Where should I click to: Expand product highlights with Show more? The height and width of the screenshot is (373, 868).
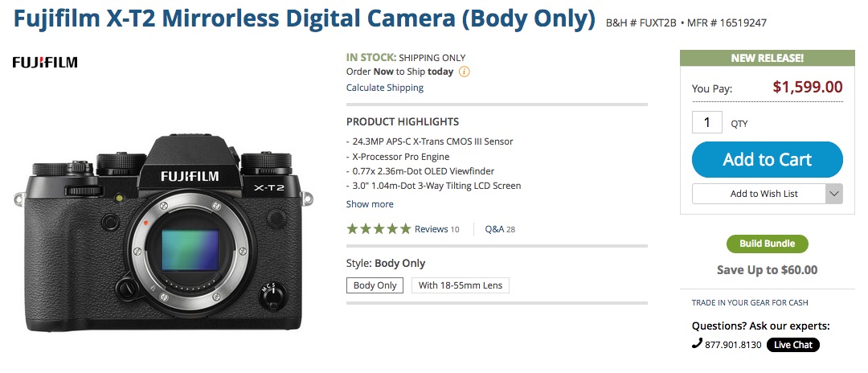coord(370,204)
